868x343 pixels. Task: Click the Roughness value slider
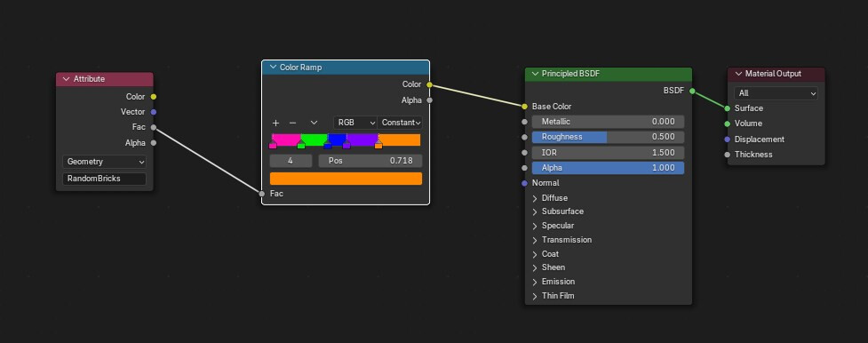[608, 137]
